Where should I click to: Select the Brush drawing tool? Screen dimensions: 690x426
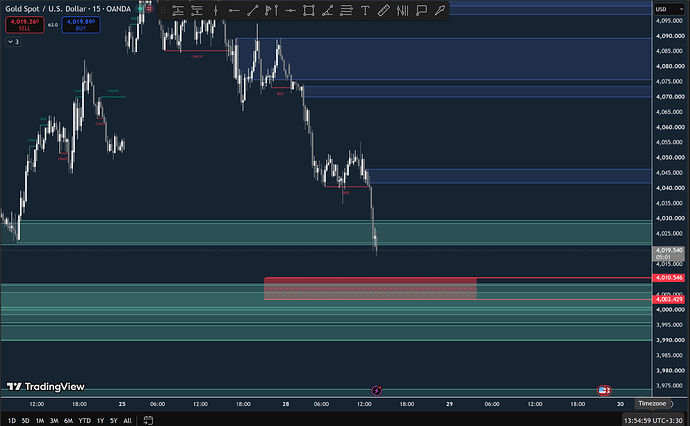tap(440, 11)
